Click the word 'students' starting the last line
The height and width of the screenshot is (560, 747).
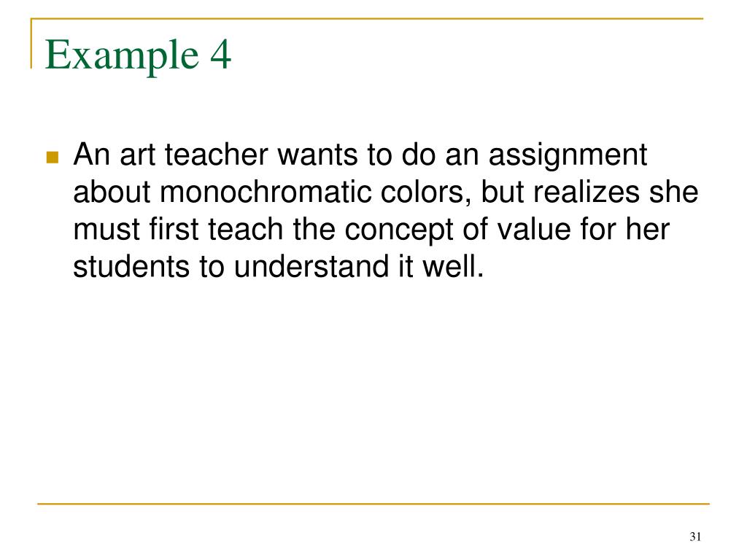(131, 266)
